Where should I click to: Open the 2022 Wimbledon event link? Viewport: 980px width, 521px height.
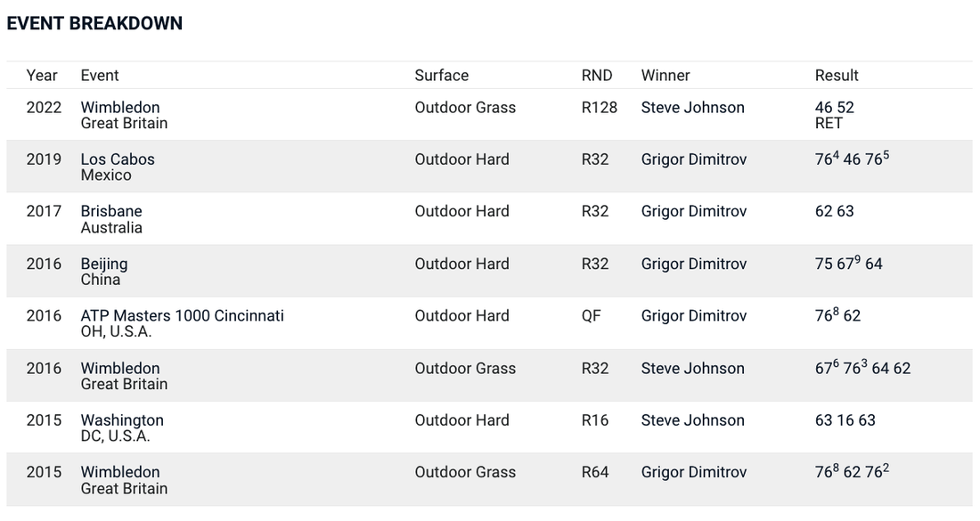point(120,108)
